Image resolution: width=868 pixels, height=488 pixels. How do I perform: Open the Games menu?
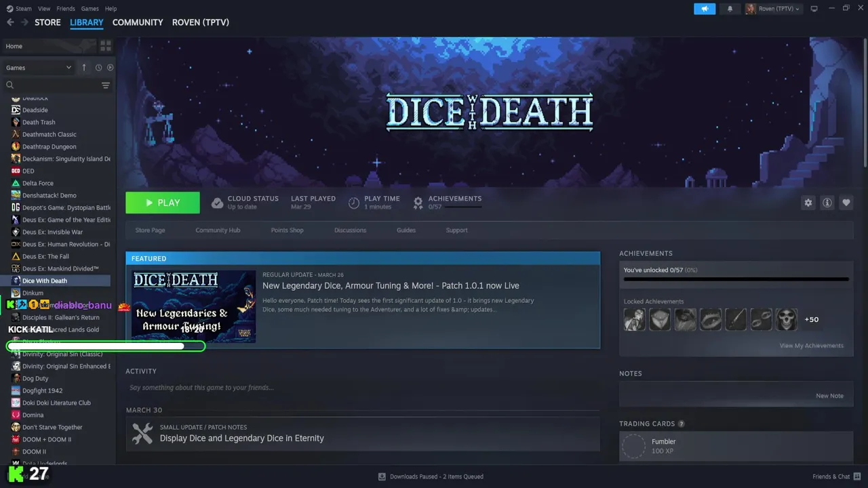click(90, 9)
